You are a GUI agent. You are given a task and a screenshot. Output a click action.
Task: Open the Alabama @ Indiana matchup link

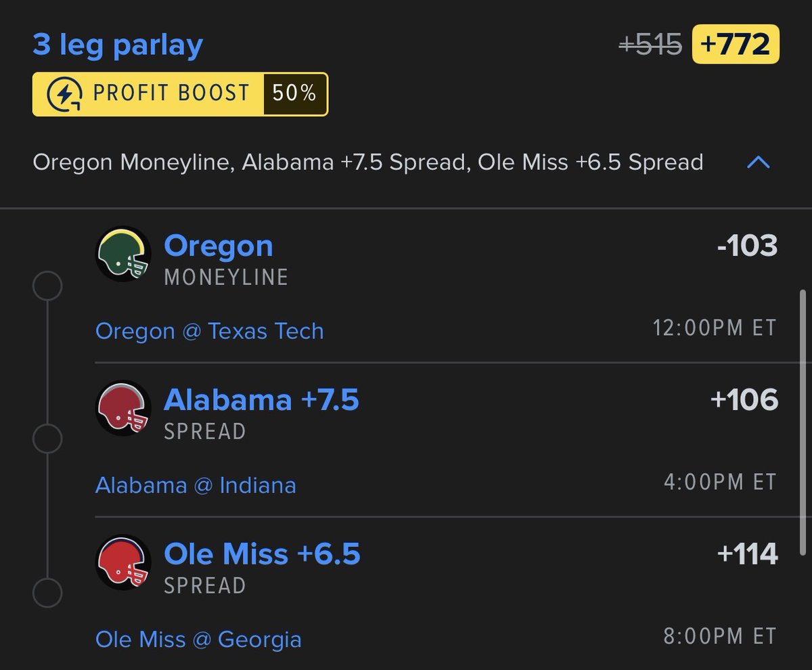(196, 485)
